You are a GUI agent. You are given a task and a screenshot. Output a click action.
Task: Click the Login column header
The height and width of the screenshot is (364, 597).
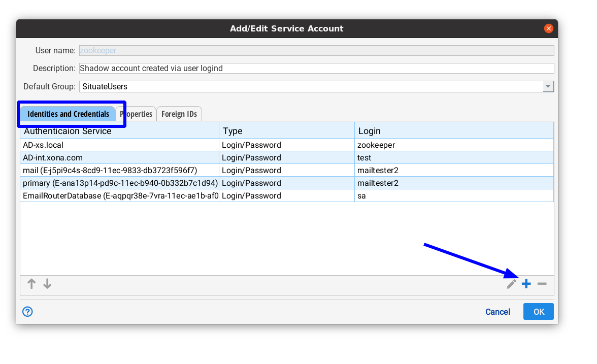[453, 131]
